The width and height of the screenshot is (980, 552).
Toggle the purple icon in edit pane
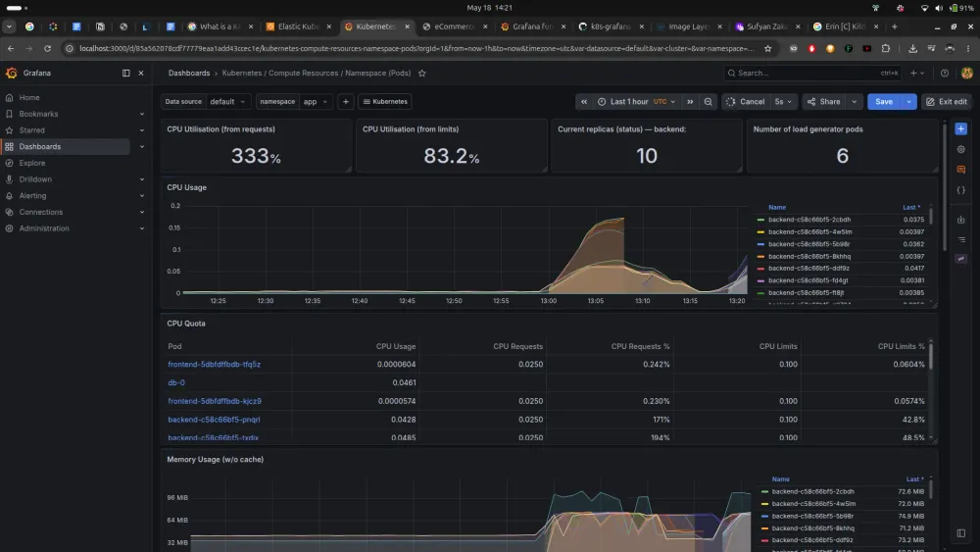coord(961,259)
